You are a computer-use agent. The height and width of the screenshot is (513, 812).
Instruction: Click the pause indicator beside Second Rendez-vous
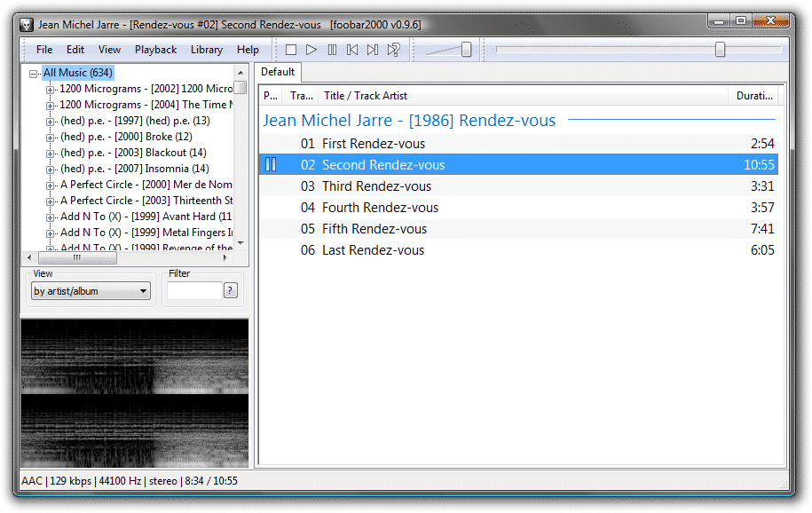[x=272, y=164]
